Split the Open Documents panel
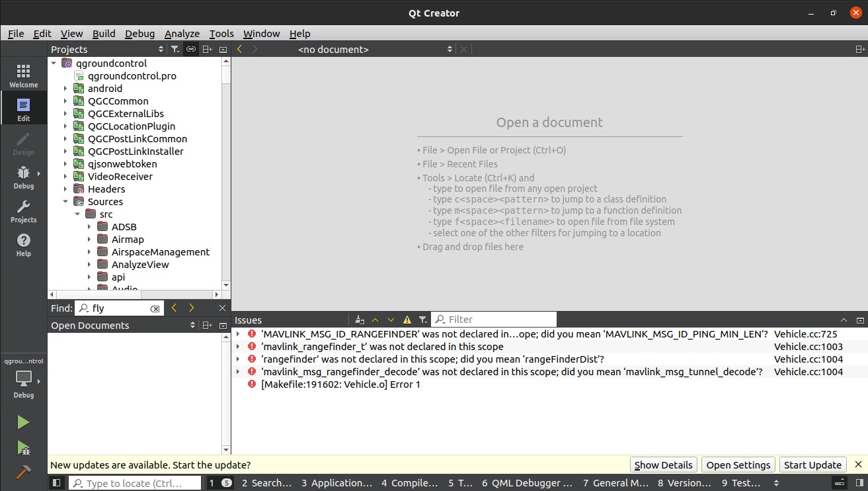 207,325
